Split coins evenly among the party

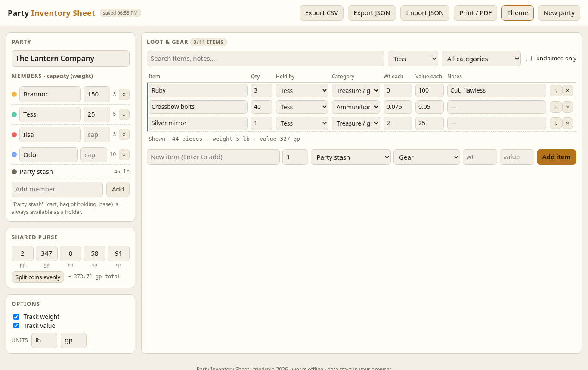click(38, 277)
